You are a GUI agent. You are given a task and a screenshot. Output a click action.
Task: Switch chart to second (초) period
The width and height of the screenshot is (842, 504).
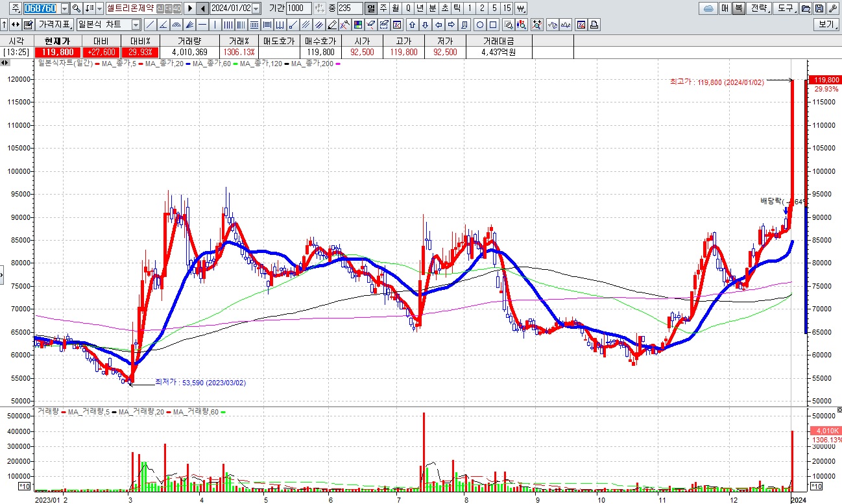click(x=445, y=8)
